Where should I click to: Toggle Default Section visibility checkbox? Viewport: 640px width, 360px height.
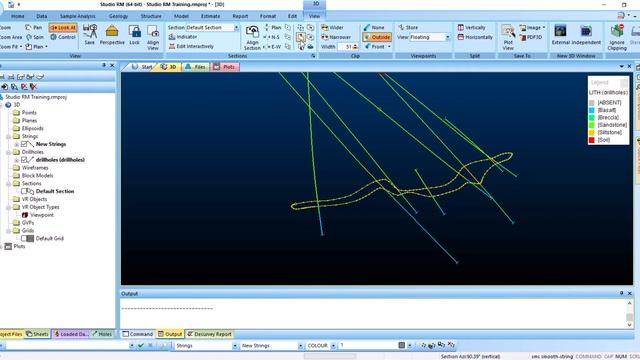pos(24,191)
